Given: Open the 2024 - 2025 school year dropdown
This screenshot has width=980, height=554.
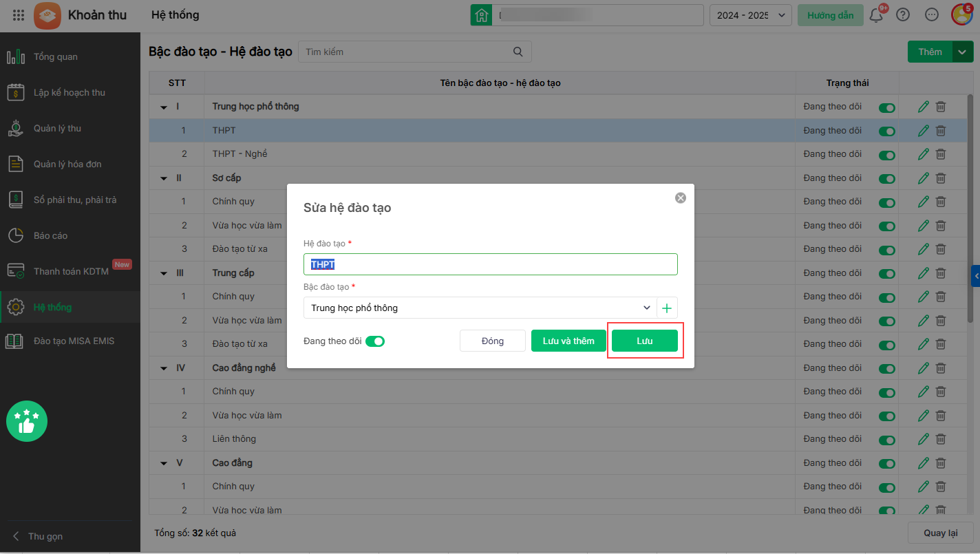Looking at the screenshot, I should (x=750, y=15).
